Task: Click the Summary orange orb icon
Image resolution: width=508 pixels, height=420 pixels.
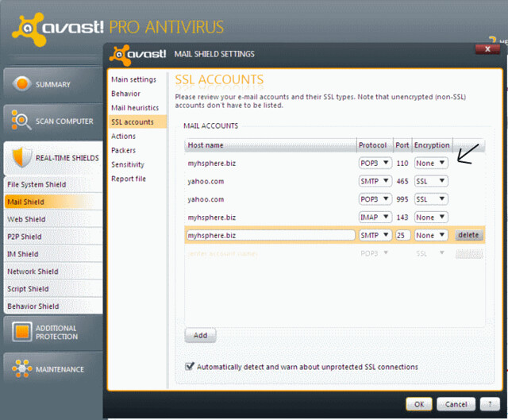Action: [x=21, y=83]
